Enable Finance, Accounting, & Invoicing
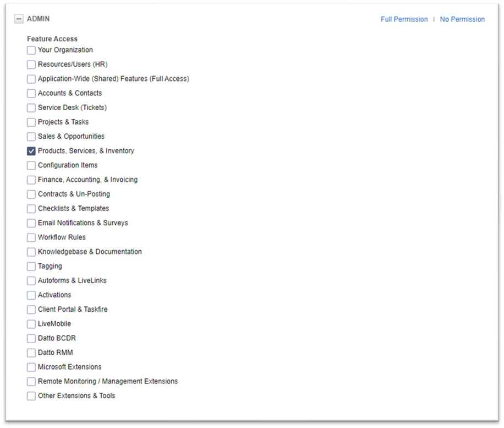Viewport: 504px width, 428px height. (x=31, y=180)
